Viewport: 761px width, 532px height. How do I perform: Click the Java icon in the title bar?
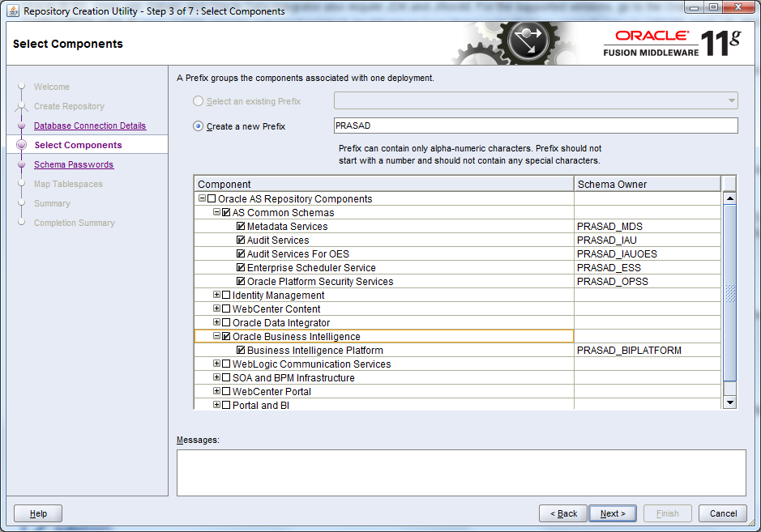click(x=13, y=11)
